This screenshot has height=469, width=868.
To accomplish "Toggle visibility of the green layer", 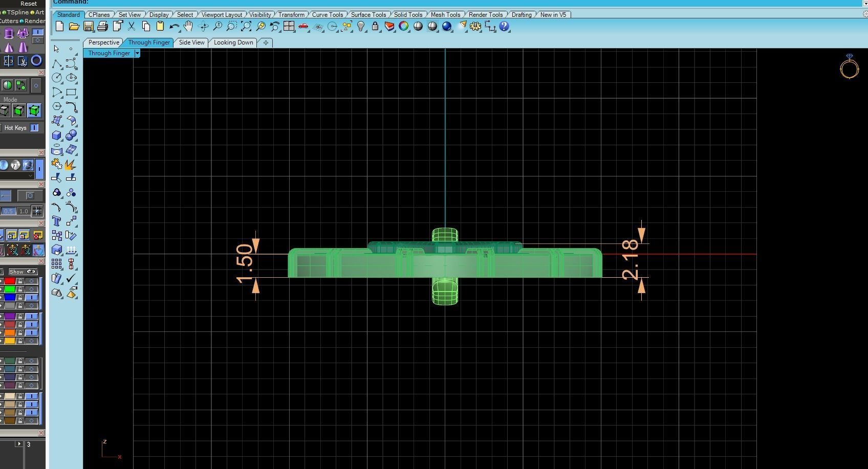I will 32,289.
